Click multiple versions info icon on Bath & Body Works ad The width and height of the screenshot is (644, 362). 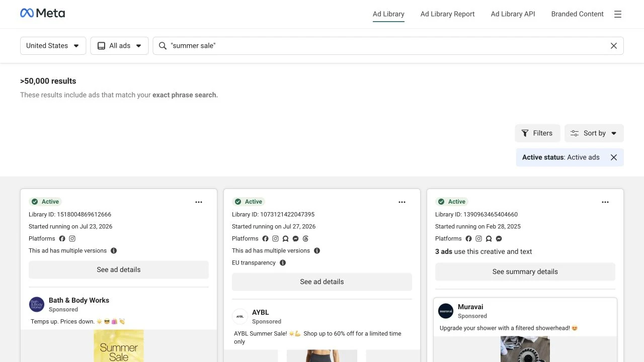(114, 251)
